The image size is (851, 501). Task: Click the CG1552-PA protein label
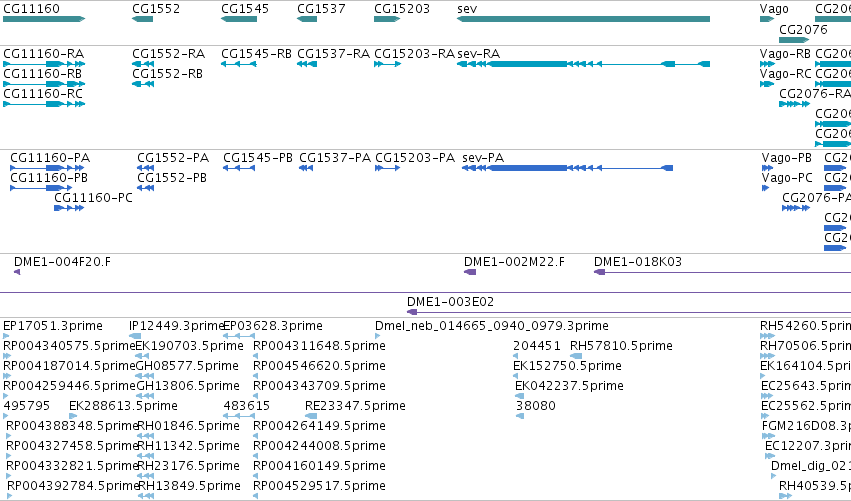[173, 158]
